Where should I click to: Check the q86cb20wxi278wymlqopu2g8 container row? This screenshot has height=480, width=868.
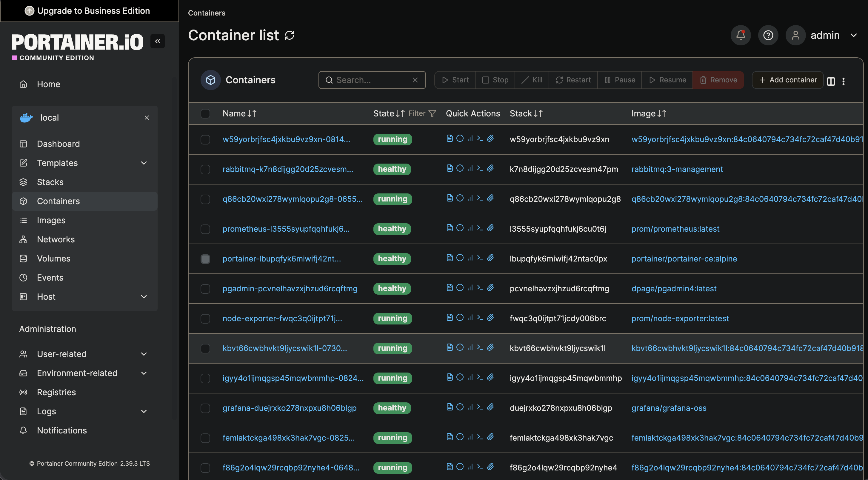(205, 199)
